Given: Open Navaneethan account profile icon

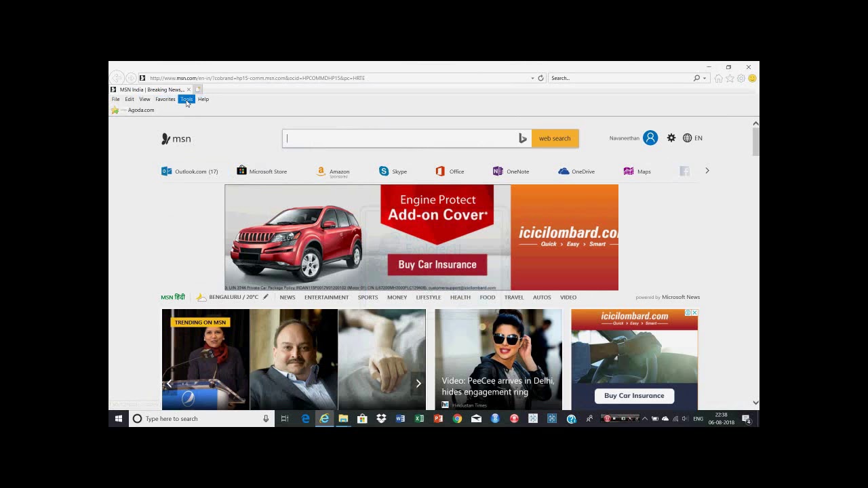Looking at the screenshot, I should click(x=650, y=138).
